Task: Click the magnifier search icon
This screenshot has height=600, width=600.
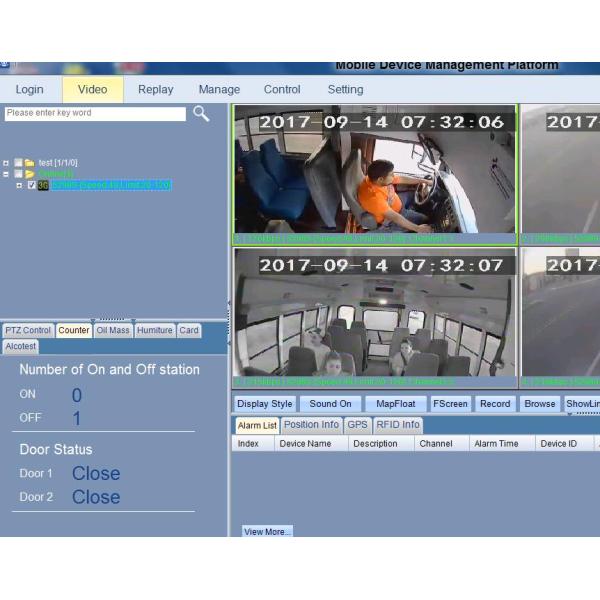Action: pyautogui.click(x=201, y=114)
